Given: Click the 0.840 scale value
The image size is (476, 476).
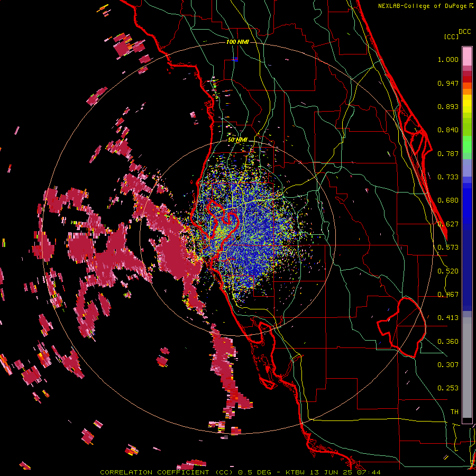Looking at the screenshot, I should [448, 130].
